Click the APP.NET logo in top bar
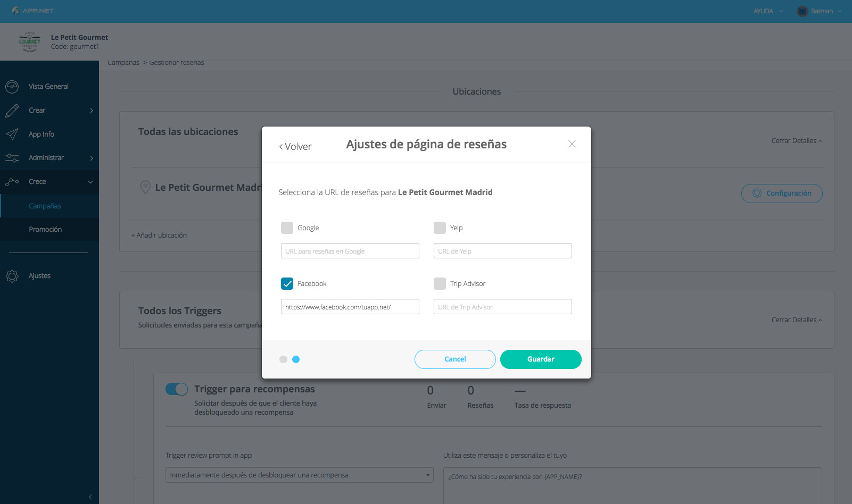The width and height of the screenshot is (852, 504). click(x=32, y=11)
